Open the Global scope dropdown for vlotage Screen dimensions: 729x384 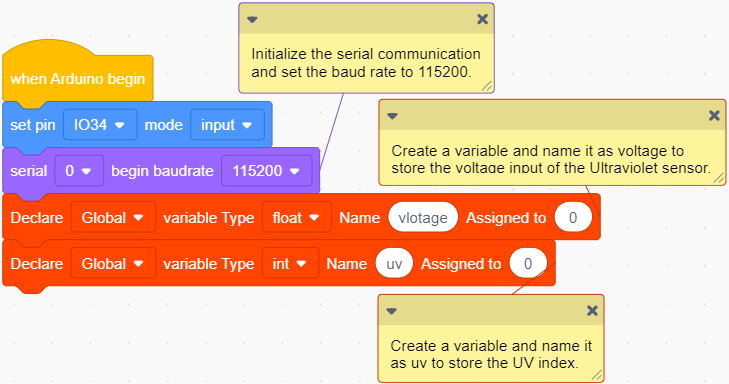pyautogui.click(x=113, y=218)
